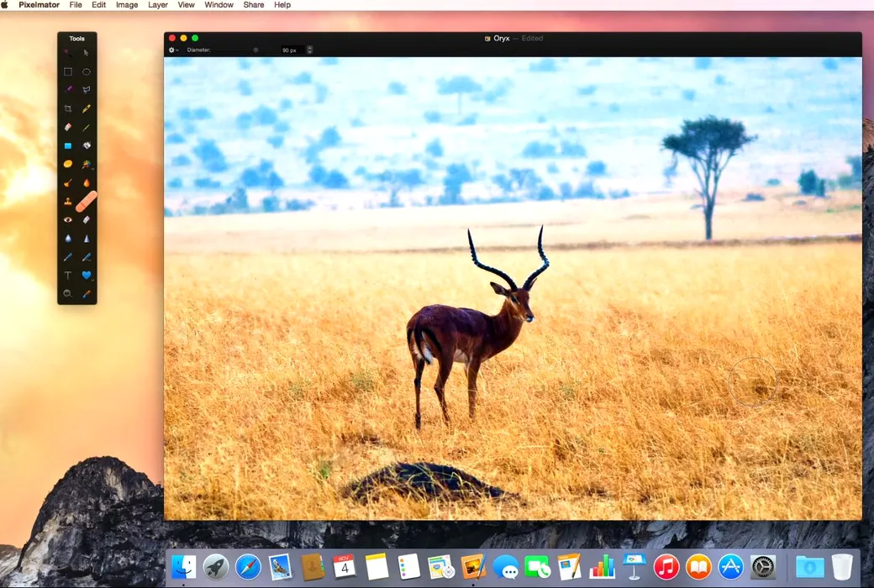Choose the Elliptical Marquee tool
This screenshot has width=874, height=588.
(86, 71)
